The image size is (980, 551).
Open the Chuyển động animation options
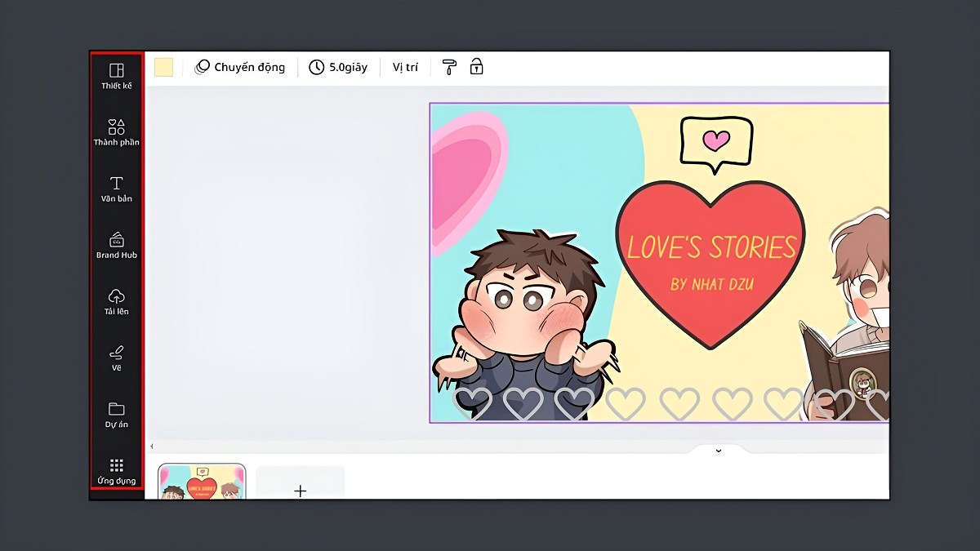point(240,67)
